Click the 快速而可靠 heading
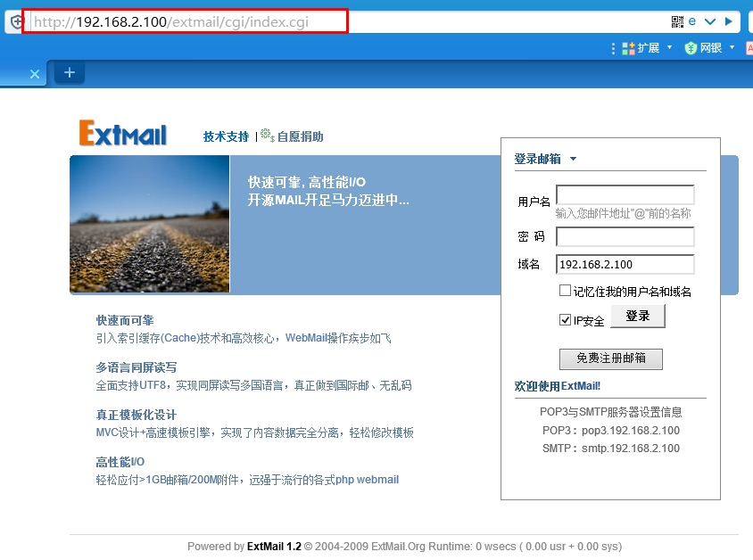The image size is (753, 560). click(125, 320)
